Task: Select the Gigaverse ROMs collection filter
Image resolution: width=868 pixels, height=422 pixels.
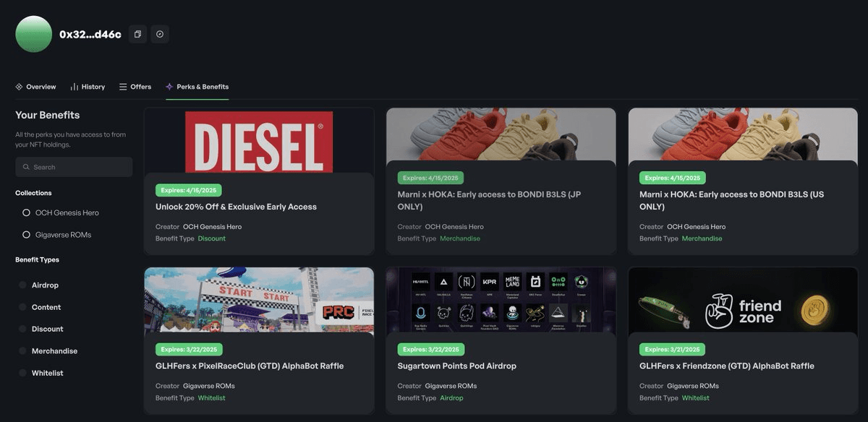Action: [x=57, y=235]
